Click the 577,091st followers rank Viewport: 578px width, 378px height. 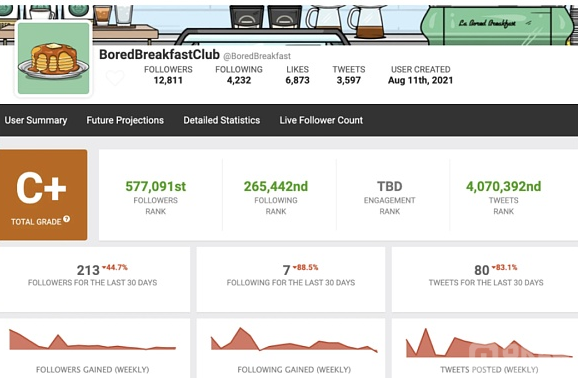(156, 186)
